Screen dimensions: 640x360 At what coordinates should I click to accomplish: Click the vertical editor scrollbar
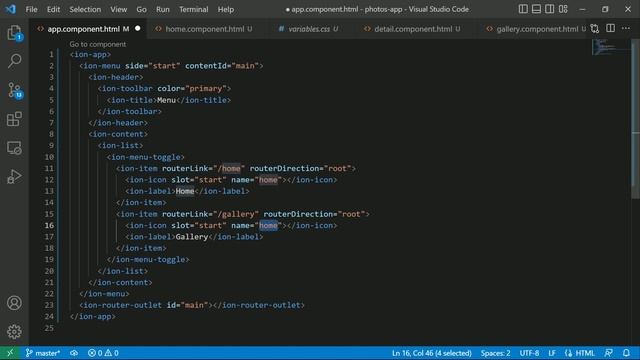(636, 118)
